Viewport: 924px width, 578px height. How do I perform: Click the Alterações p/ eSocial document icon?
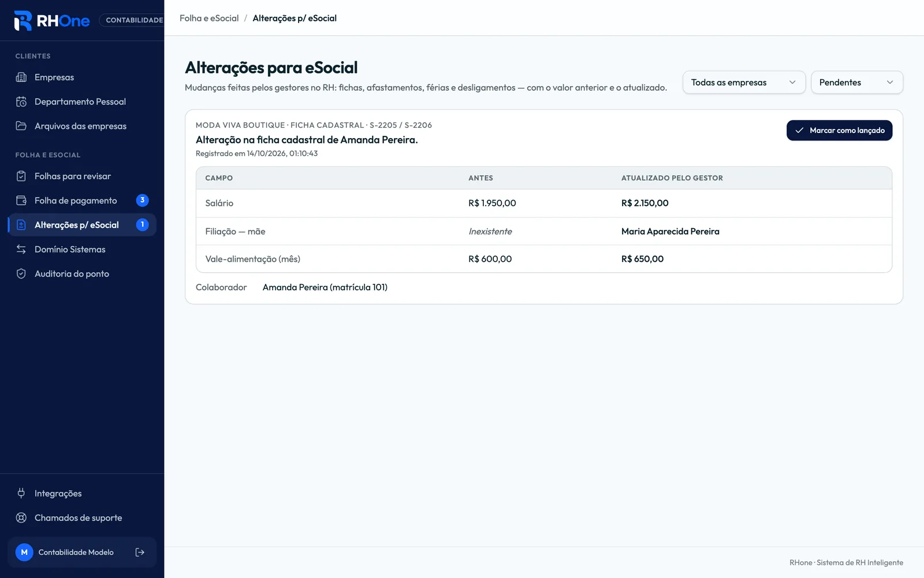(21, 225)
